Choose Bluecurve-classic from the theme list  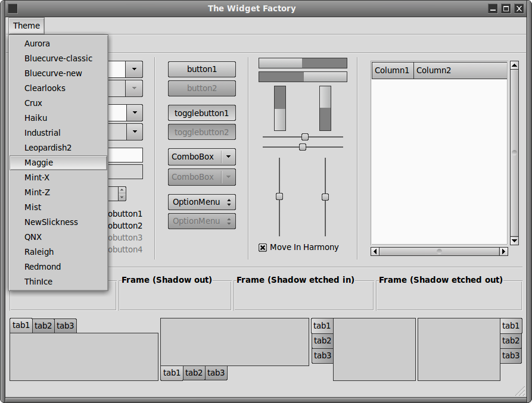pos(58,58)
